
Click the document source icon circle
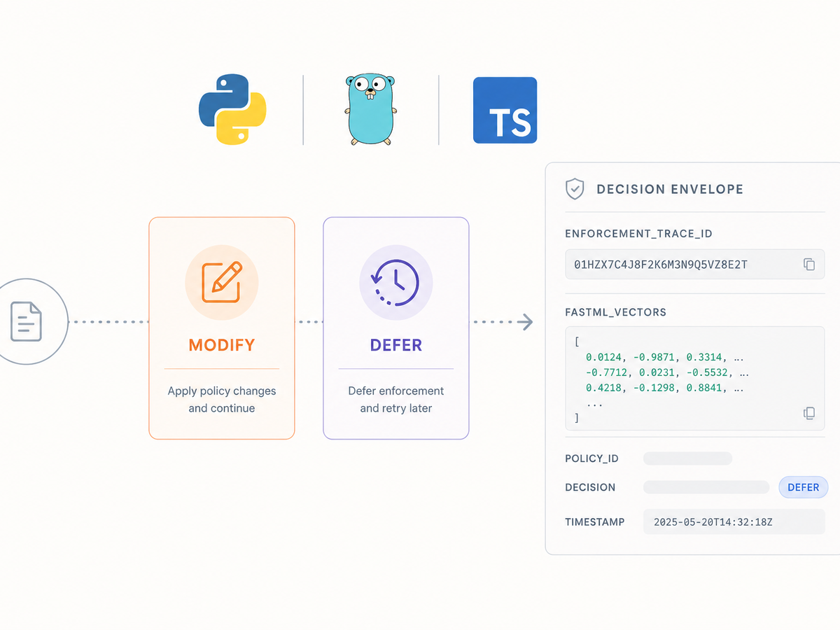click(x=28, y=321)
